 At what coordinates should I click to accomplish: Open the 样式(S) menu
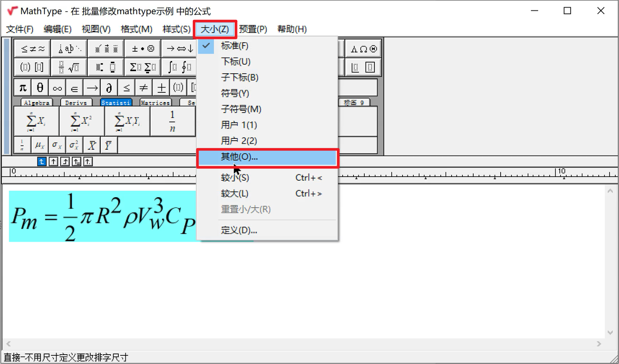(176, 29)
